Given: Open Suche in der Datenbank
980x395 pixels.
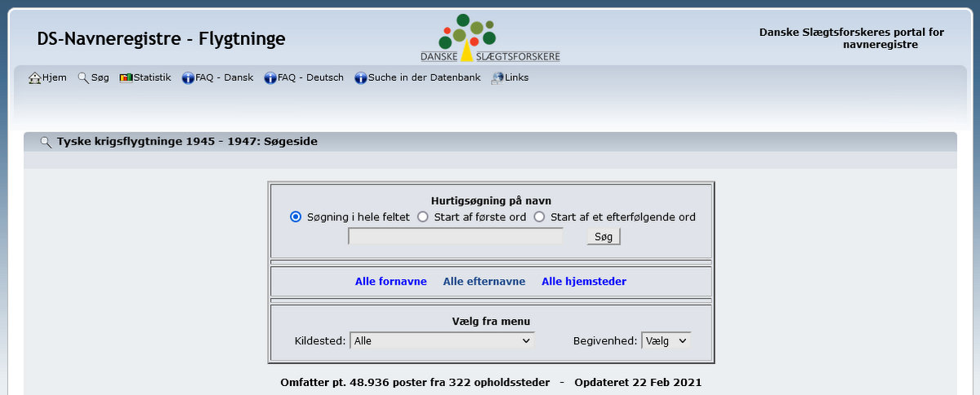Looking at the screenshot, I should click(425, 78).
